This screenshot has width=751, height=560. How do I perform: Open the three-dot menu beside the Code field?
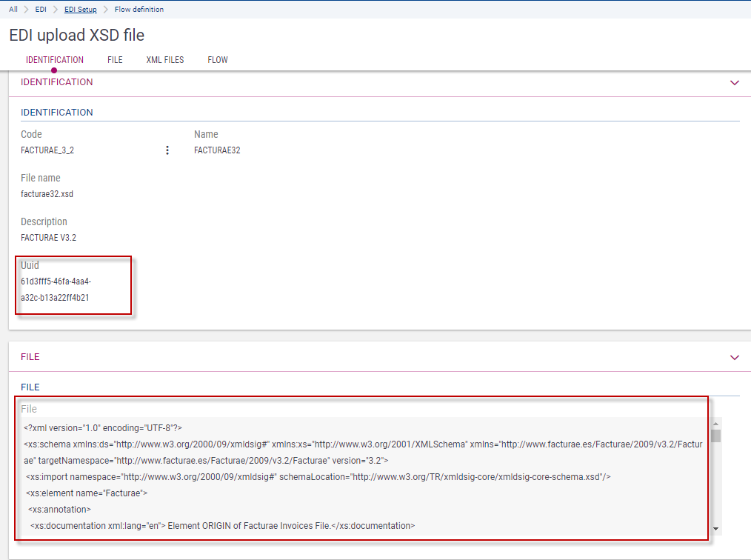167,150
